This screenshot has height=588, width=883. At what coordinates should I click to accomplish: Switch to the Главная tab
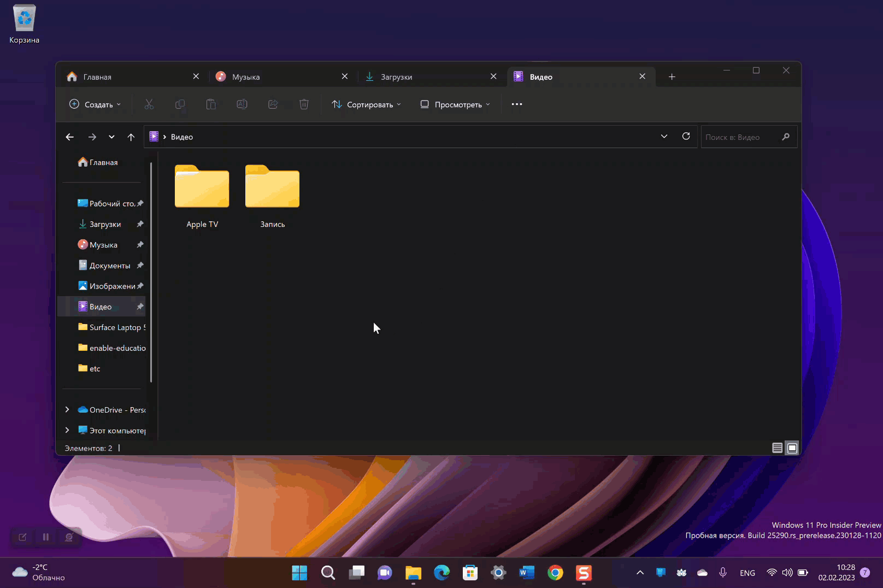click(x=133, y=77)
